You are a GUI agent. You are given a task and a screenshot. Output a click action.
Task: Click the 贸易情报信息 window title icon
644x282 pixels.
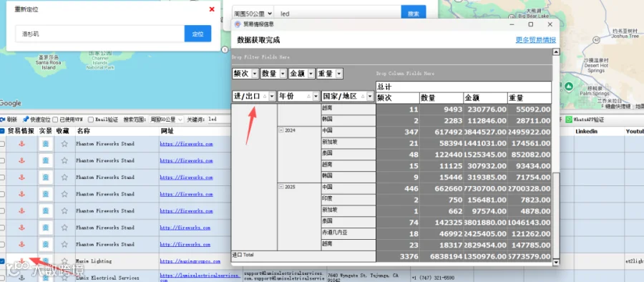click(x=238, y=24)
